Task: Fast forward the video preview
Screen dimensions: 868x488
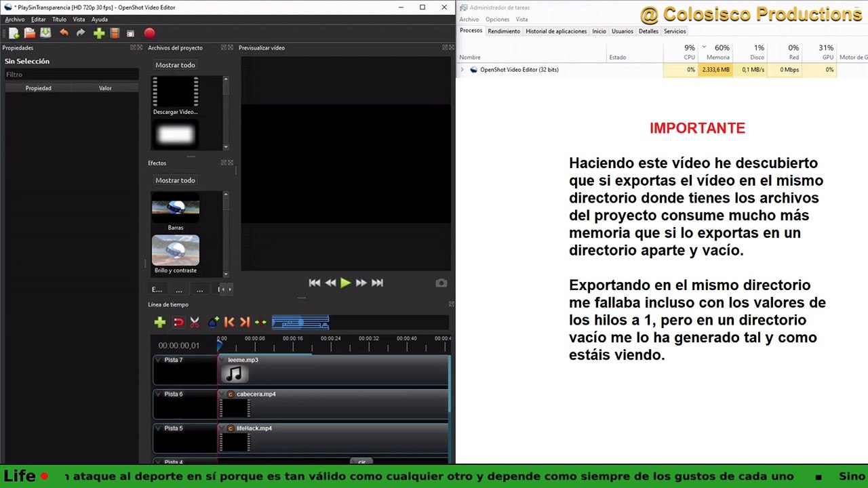Action: point(361,283)
